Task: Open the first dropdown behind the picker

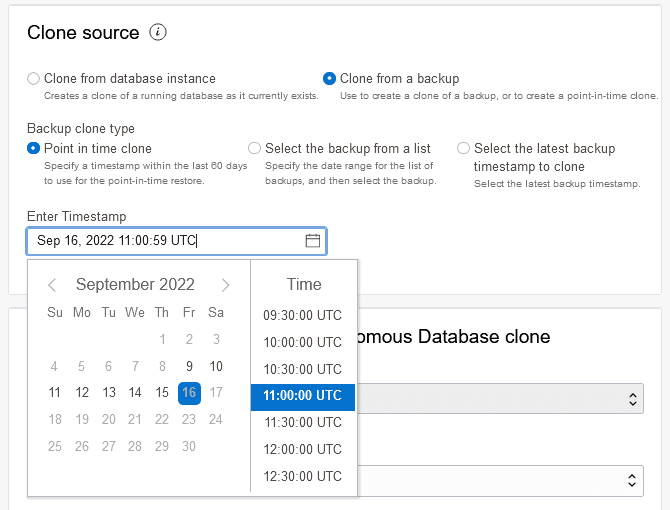Action: click(500, 399)
